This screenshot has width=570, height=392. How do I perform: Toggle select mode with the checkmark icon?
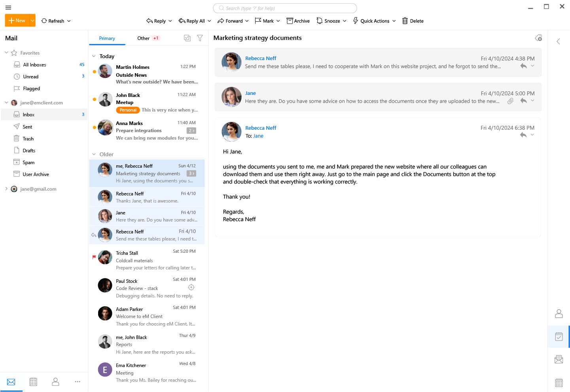coord(187,38)
